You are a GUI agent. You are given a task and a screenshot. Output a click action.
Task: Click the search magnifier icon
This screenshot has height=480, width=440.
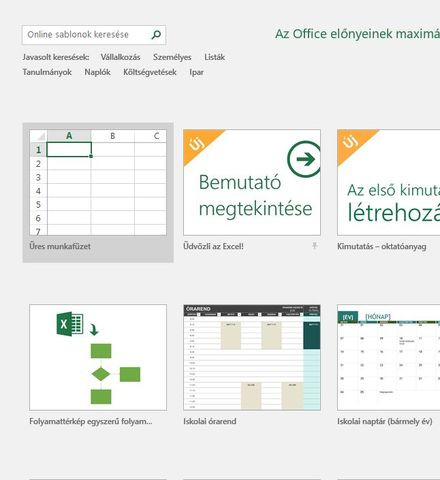[156, 34]
